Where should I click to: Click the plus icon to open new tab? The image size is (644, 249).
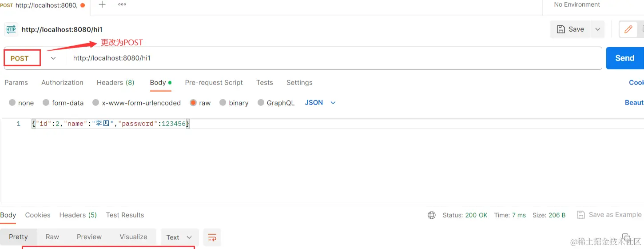102,5
